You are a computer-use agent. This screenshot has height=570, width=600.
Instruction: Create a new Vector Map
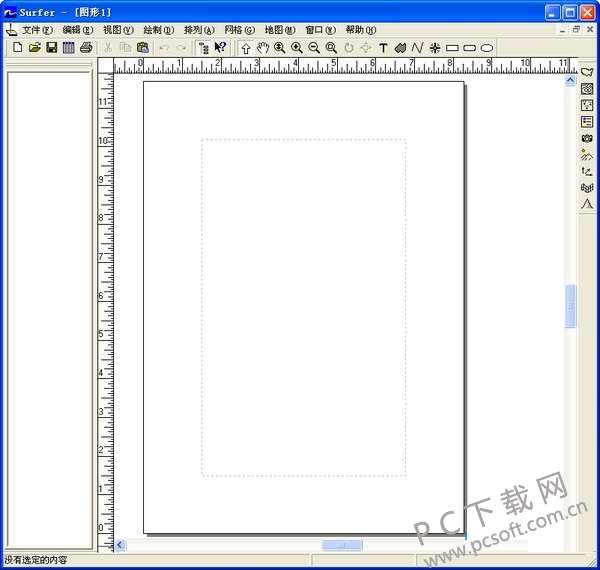587,171
